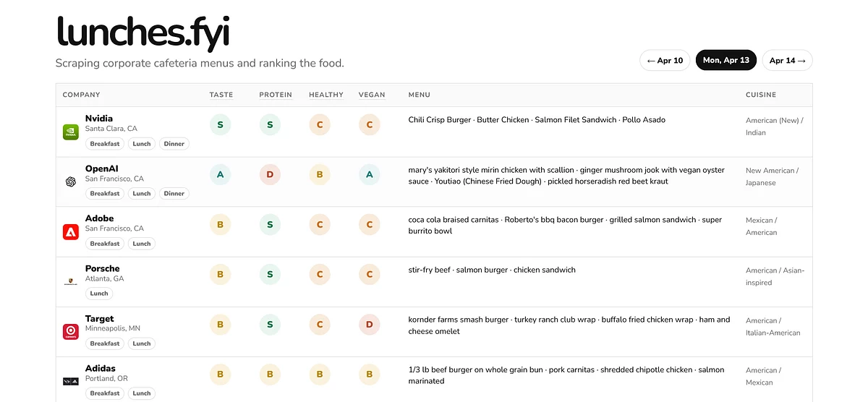The height and width of the screenshot is (402, 868).
Task: Click Adobe's menu items text
Action: pos(565,225)
